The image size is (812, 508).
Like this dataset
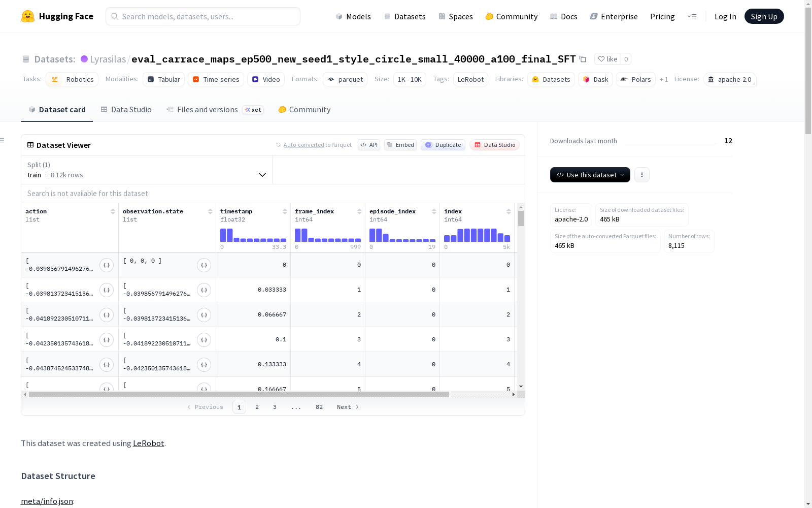[x=607, y=59]
